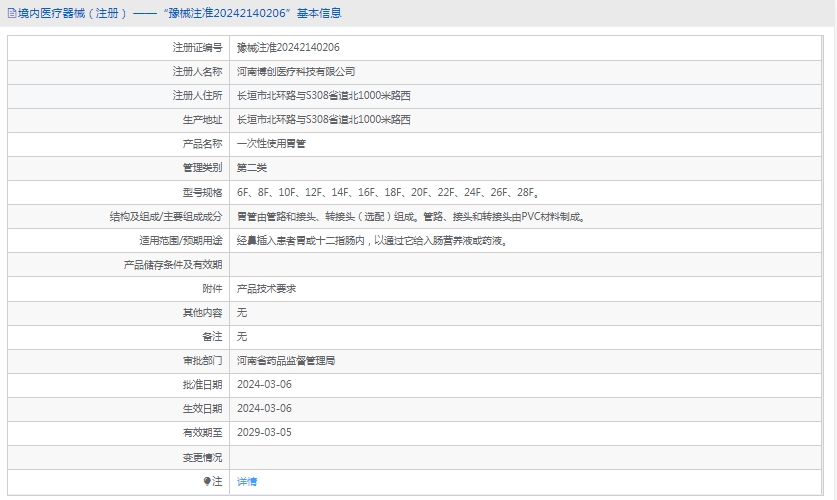Click the 批准日期 value 2024-03-06
This screenshot has height=500, width=837.
[x=264, y=384]
